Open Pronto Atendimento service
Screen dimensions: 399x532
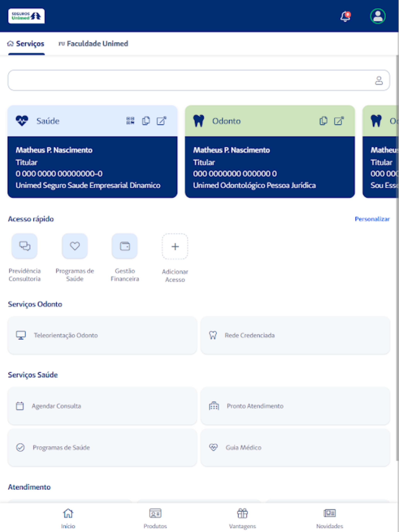pos(295,406)
